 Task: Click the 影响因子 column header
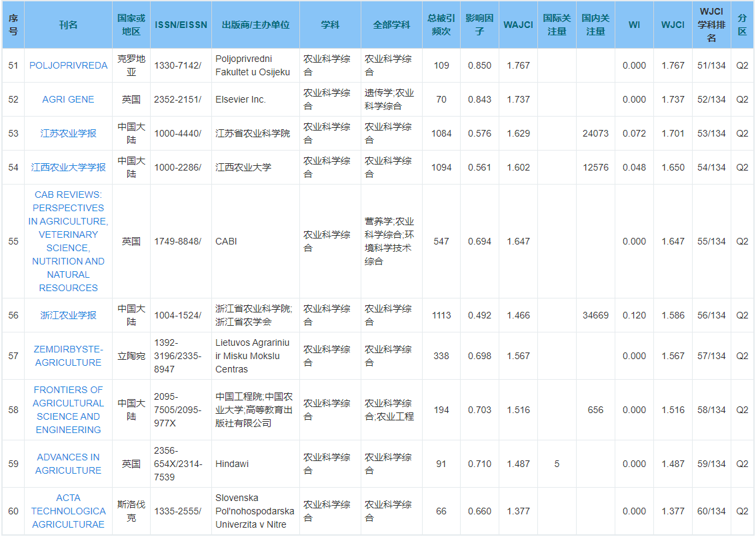point(480,25)
